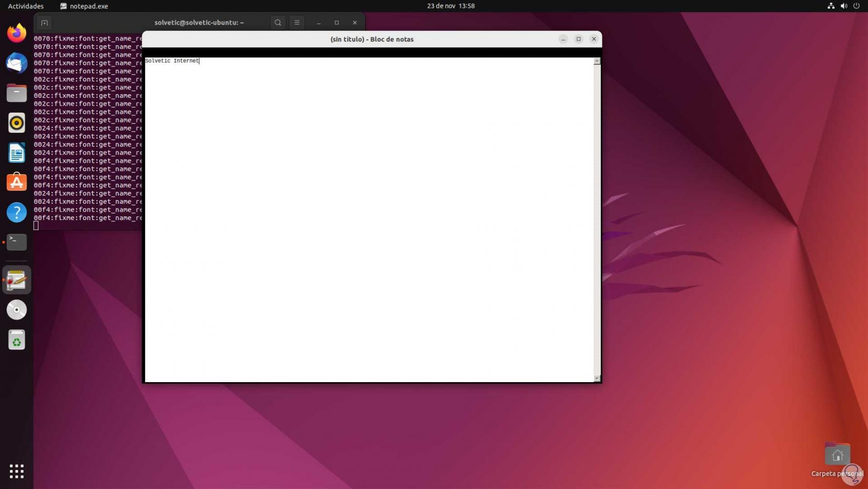The height and width of the screenshot is (489, 868).
Task: Maximize the solvetic terminal window
Action: [337, 23]
